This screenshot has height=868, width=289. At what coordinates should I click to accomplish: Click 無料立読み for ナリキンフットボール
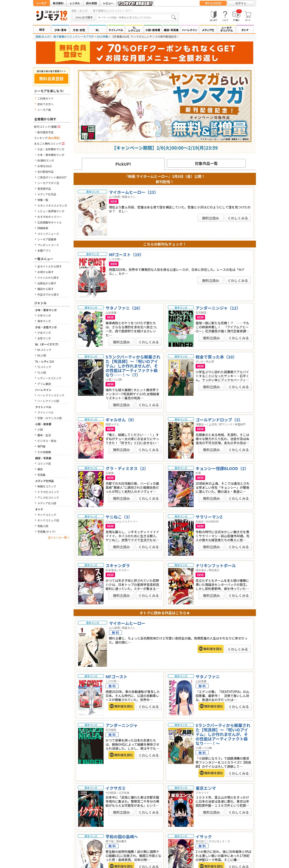tap(211, 595)
